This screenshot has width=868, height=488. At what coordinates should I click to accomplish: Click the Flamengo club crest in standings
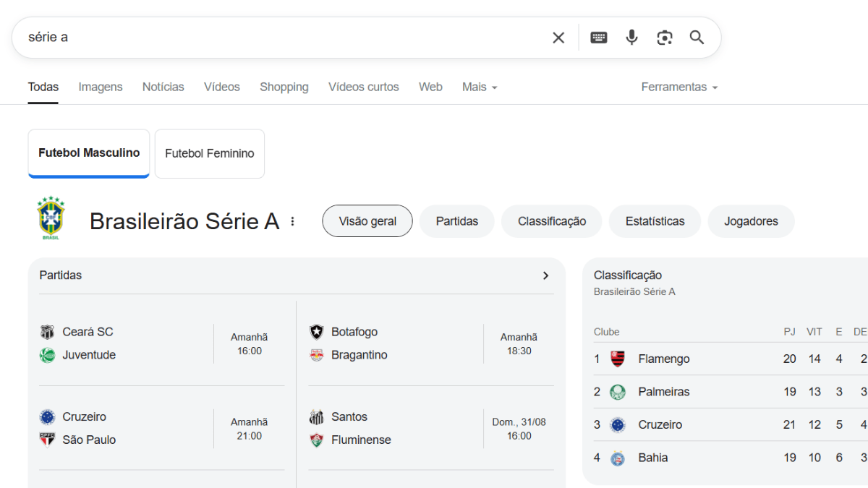tap(618, 359)
